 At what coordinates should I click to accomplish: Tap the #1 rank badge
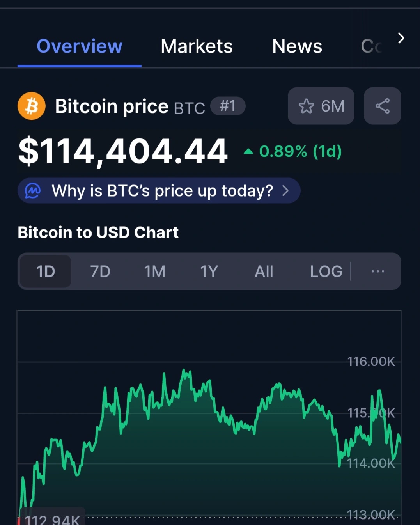[228, 106]
